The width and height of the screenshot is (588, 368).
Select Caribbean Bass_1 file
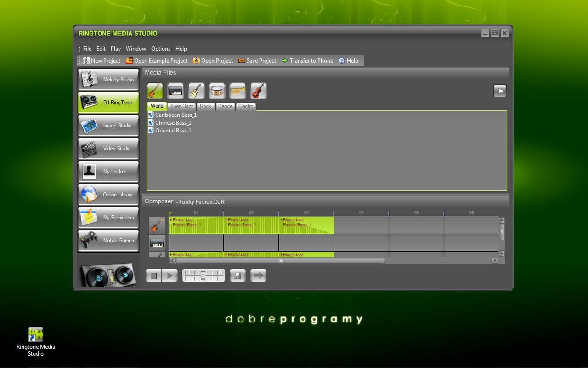pos(172,115)
